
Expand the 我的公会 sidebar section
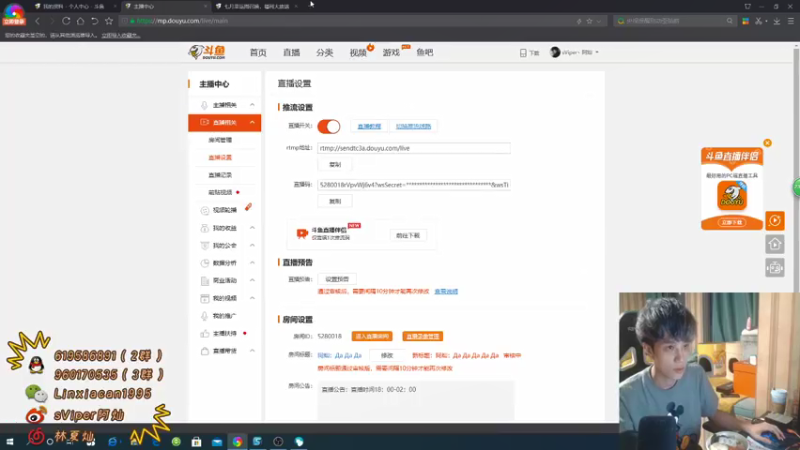coord(252,245)
